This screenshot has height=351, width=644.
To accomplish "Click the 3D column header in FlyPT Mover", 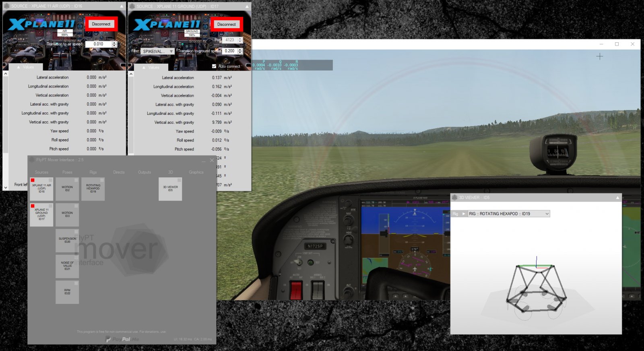I will pos(170,172).
